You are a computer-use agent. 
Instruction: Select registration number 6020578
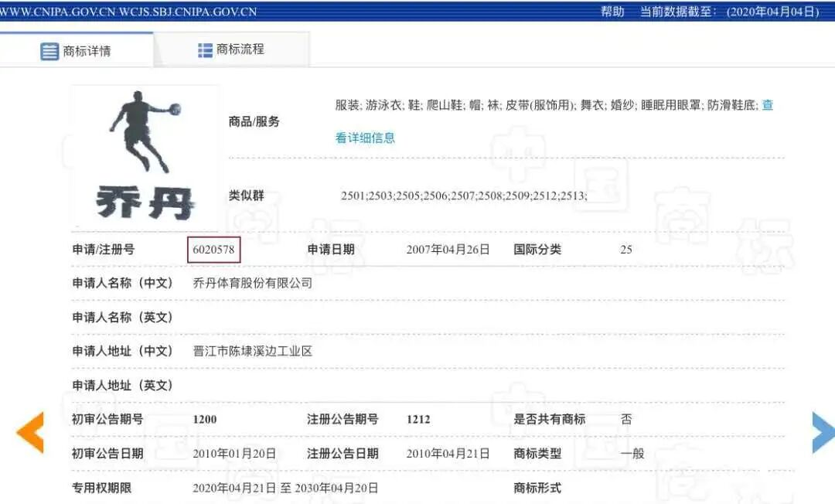click(x=213, y=250)
